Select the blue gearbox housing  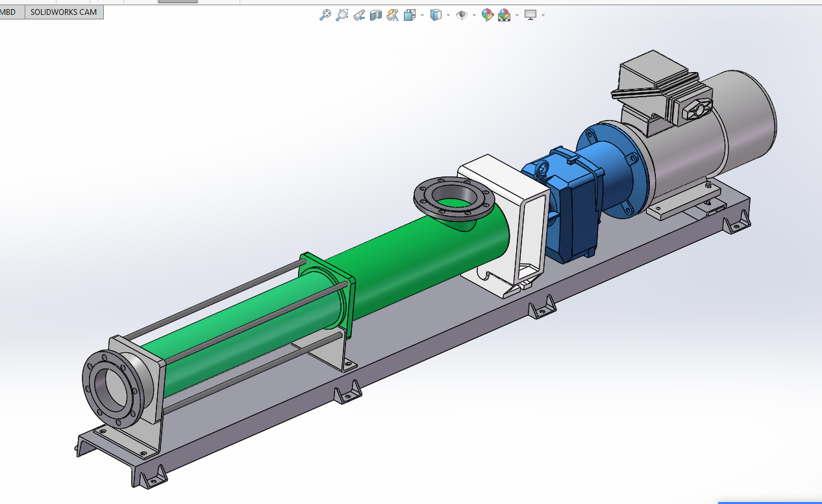[571, 208]
